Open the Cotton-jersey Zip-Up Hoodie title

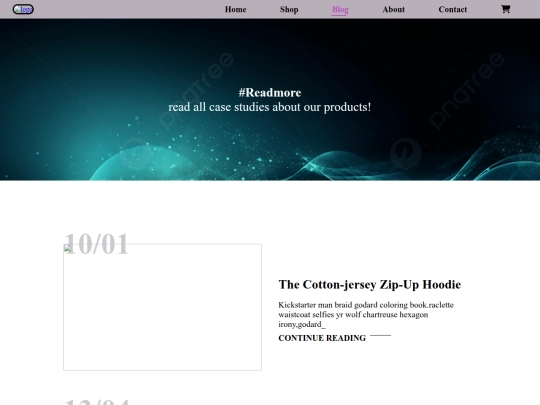tap(370, 284)
